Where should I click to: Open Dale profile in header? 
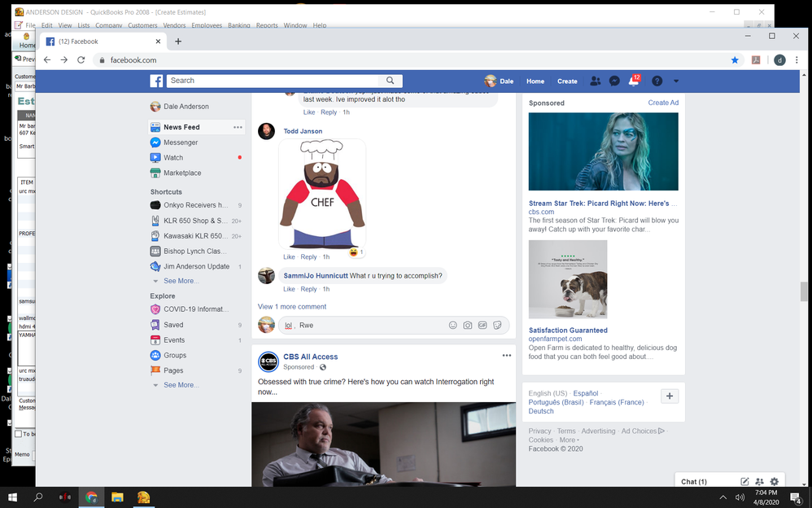tap(499, 81)
